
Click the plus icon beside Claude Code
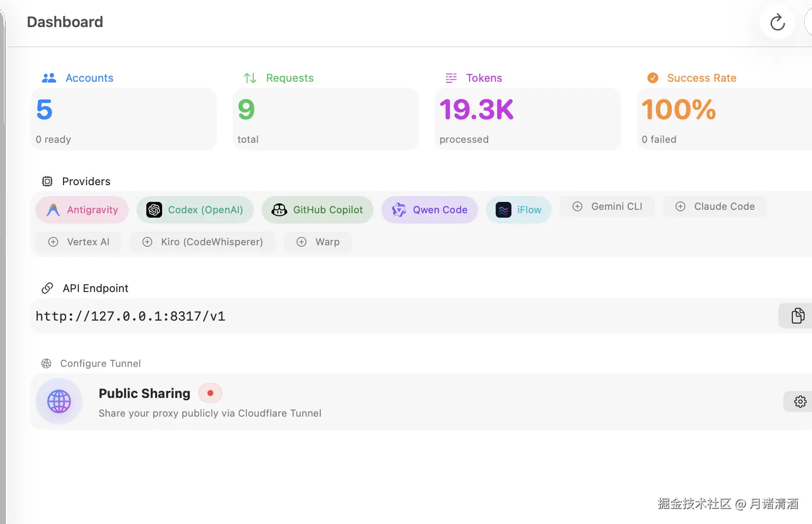(680, 206)
